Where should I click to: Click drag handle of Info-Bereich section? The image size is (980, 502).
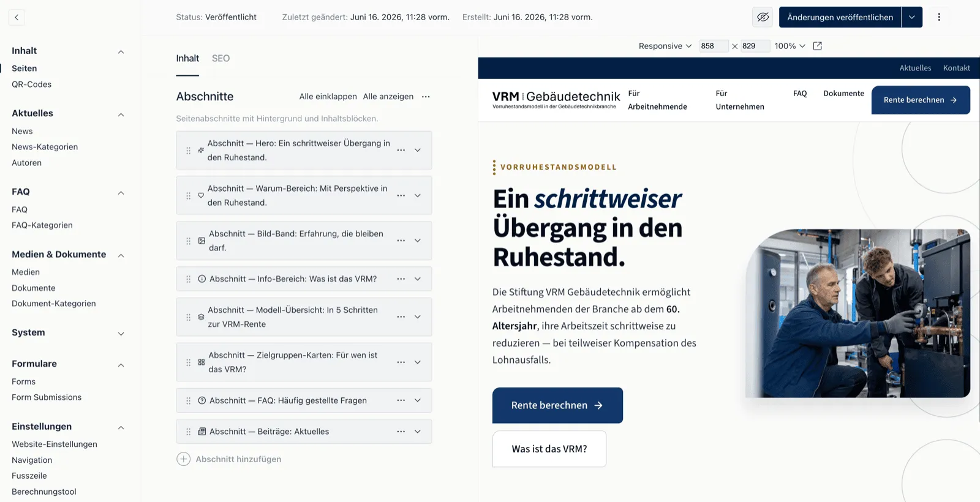click(188, 279)
